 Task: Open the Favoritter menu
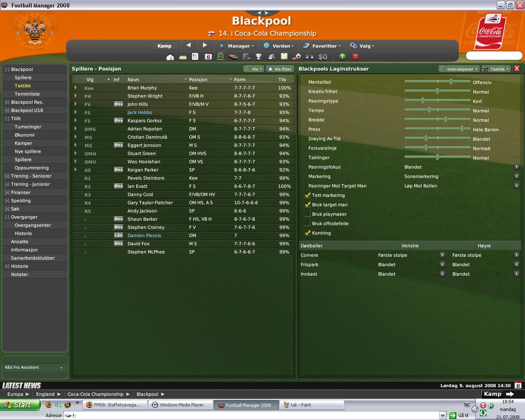coord(322,46)
